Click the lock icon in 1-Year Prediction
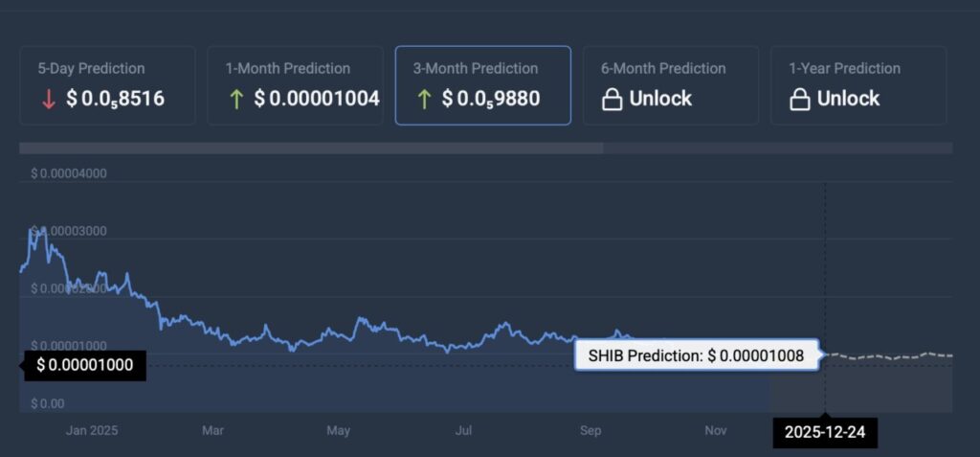 pyautogui.click(x=799, y=99)
